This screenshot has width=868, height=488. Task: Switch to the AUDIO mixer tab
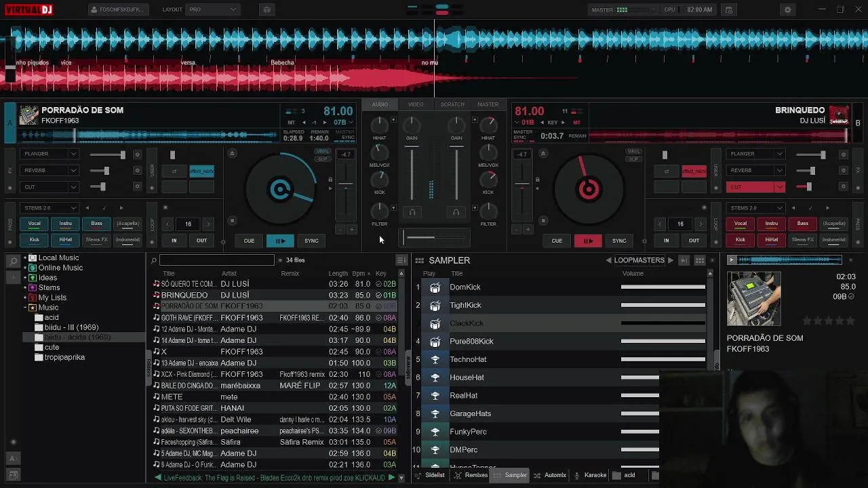click(x=380, y=104)
